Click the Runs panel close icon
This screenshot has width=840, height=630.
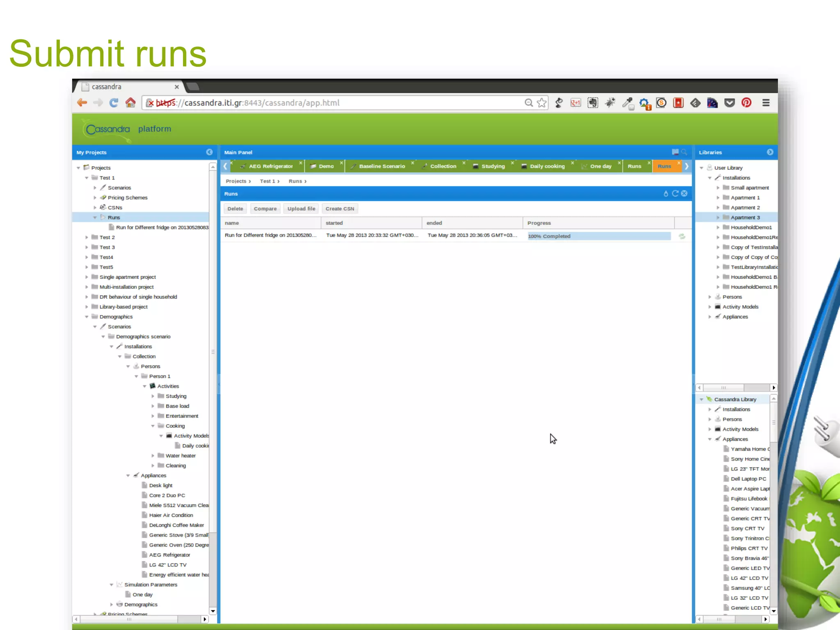tap(684, 194)
